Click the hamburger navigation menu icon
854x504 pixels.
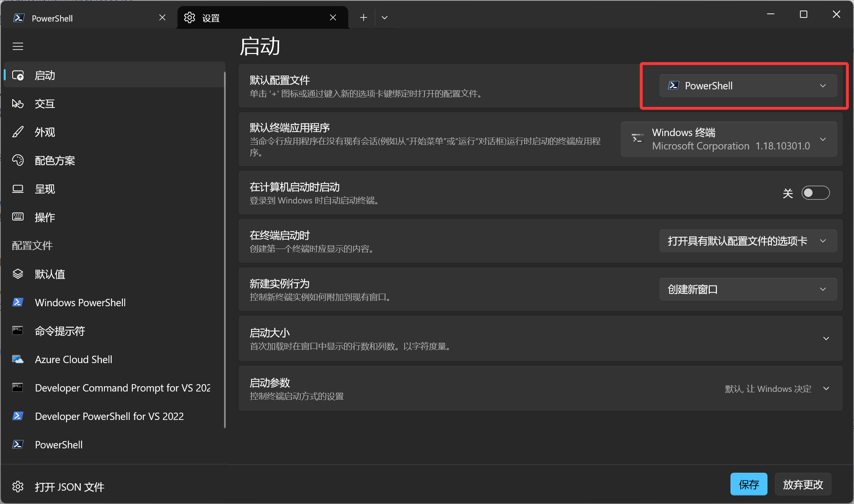[18, 46]
